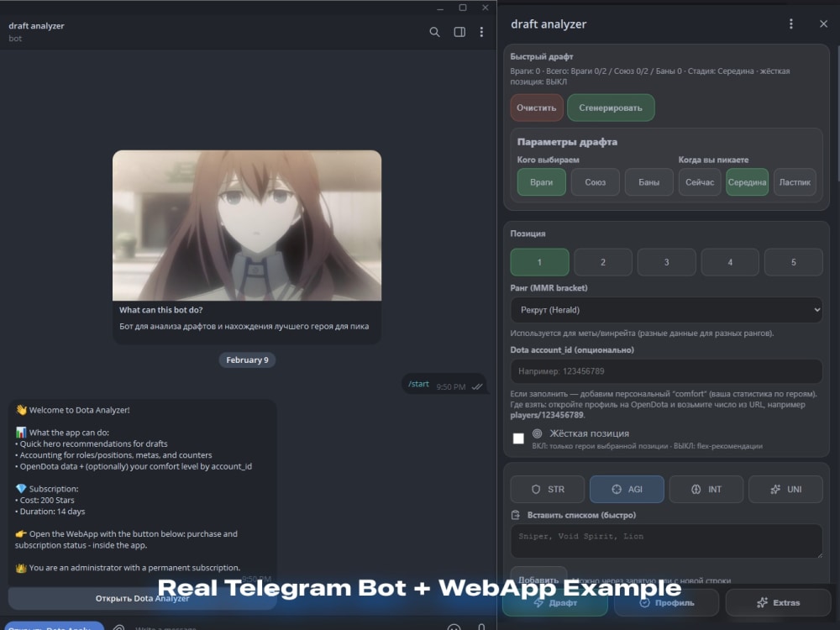Click the Параметры драфта heading
The width and height of the screenshot is (840, 630).
(567, 142)
